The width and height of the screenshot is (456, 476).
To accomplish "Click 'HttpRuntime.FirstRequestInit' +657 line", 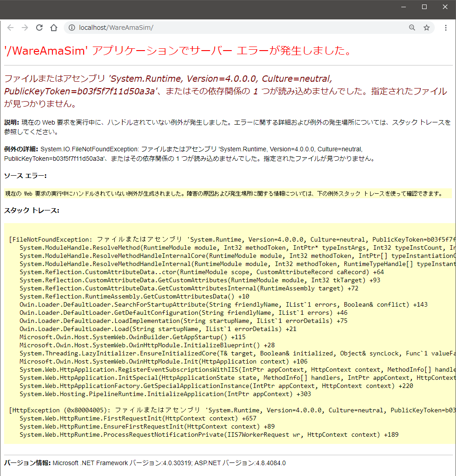I will 138,418.
